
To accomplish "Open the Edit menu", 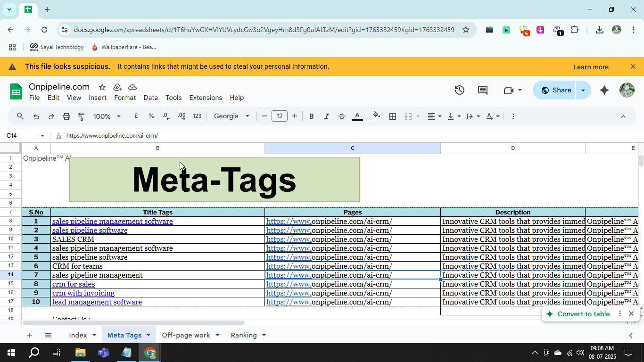I will tap(53, 98).
